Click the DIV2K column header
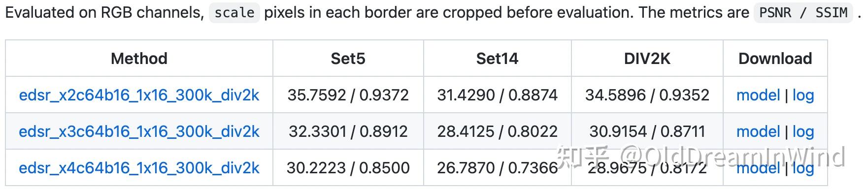 point(647,59)
